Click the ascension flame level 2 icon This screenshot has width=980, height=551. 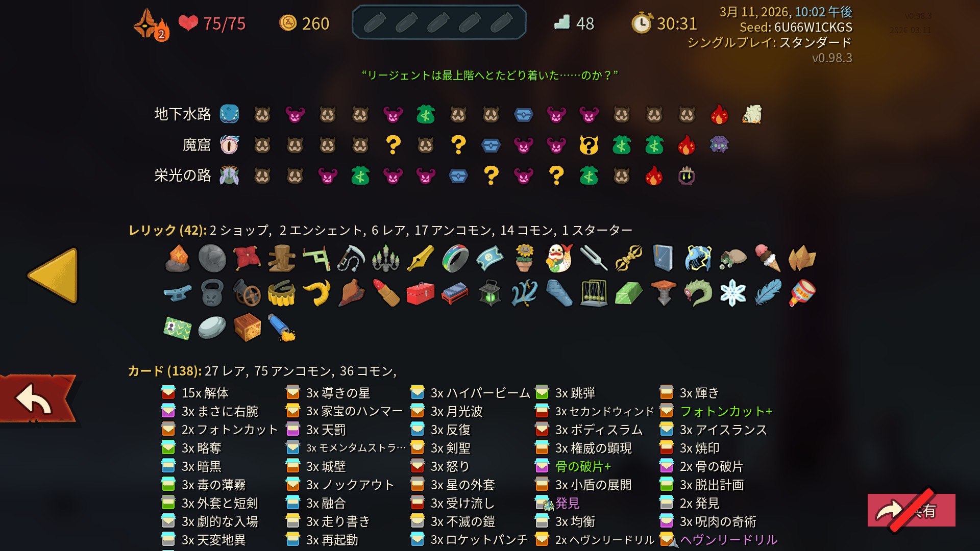pos(151,24)
